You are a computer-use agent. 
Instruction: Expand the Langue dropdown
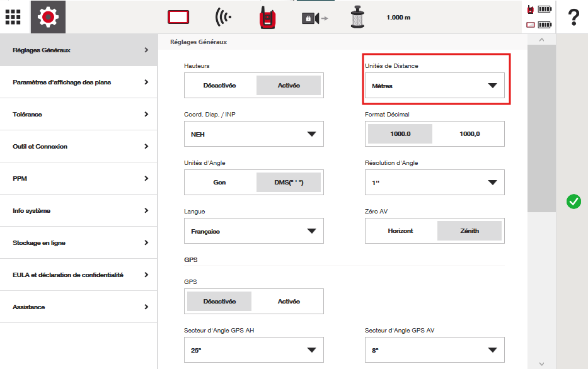(x=253, y=231)
